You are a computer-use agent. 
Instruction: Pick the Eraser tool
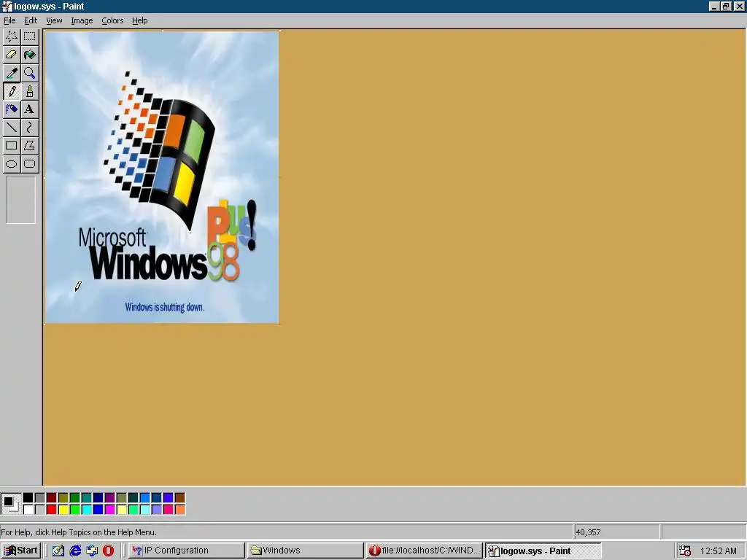pyautogui.click(x=12, y=55)
